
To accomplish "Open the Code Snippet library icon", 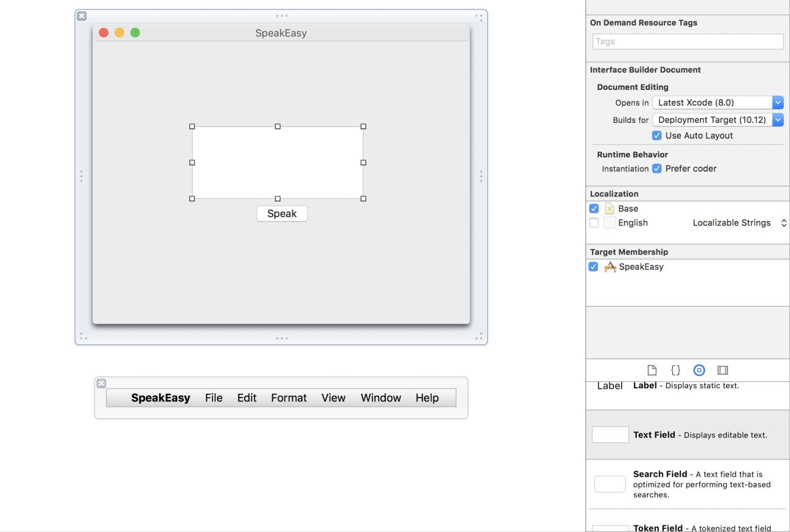I will tap(675, 370).
